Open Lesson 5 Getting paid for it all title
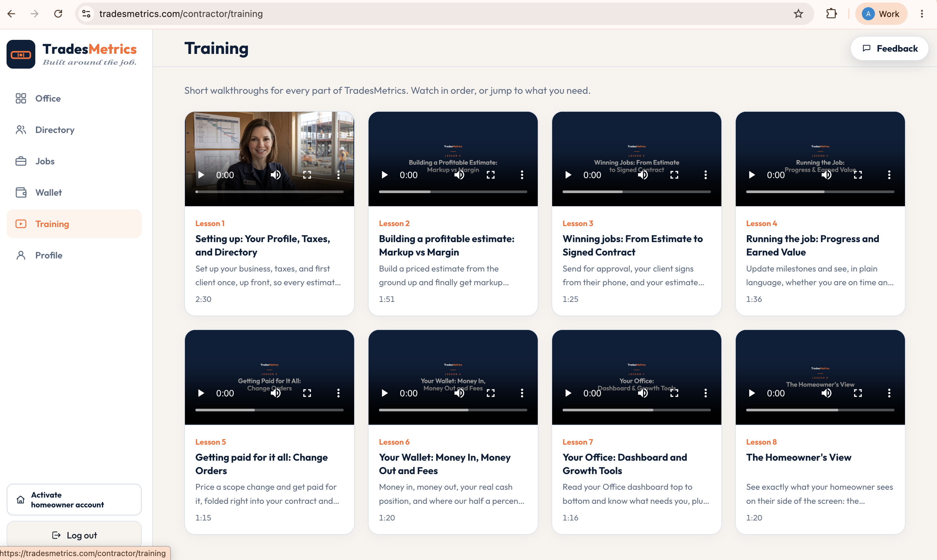 coord(261,464)
